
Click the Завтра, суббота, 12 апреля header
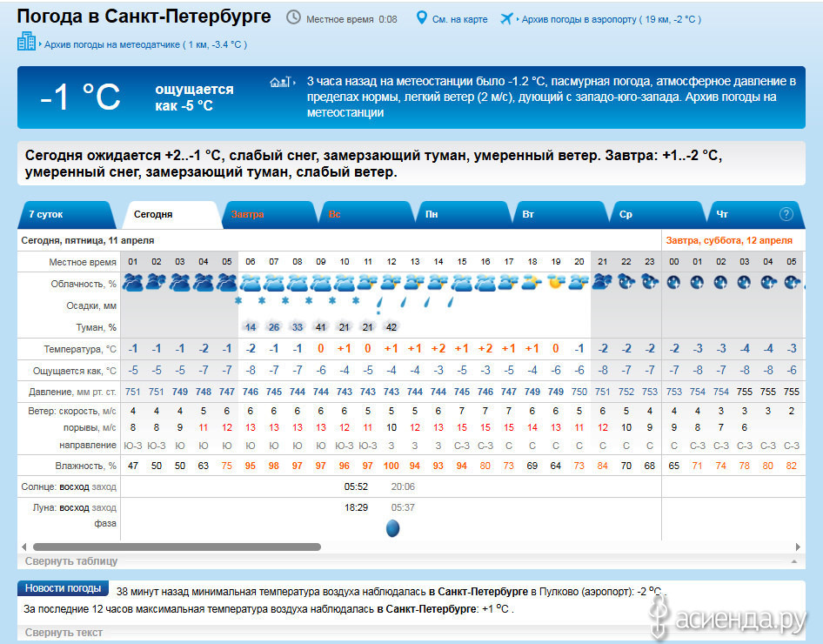(x=729, y=240)
